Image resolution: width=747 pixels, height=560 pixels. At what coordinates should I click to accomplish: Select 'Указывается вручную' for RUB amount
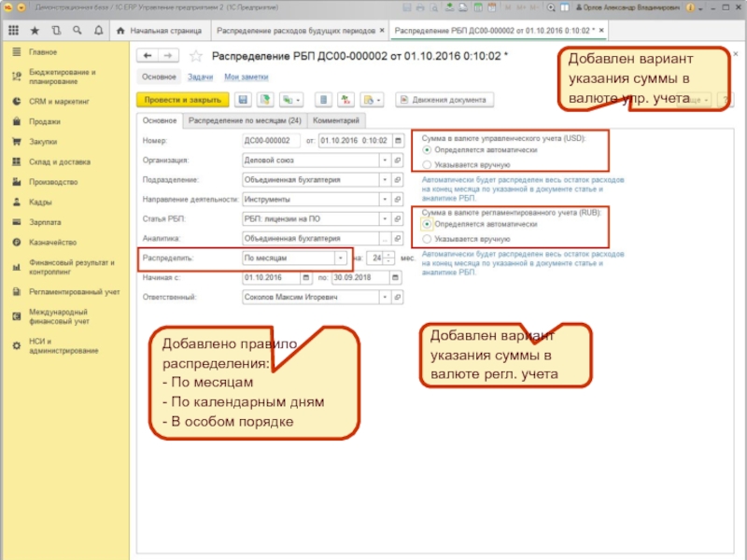pyautogui.click(x=427, y=239)
